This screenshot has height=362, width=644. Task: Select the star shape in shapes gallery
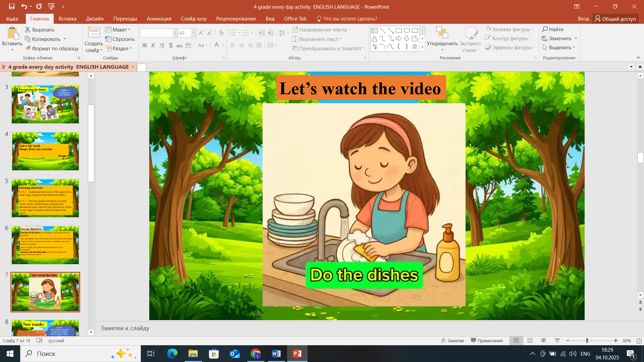415,47
